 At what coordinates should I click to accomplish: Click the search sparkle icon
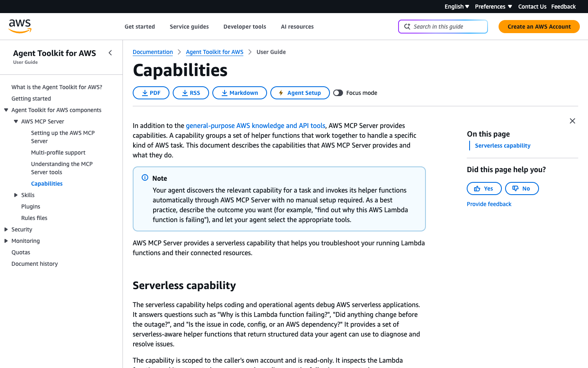(x=407, y=27)
